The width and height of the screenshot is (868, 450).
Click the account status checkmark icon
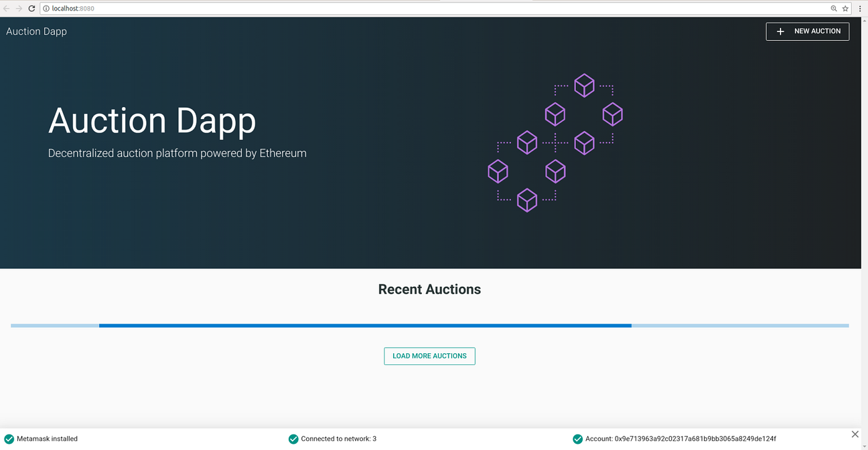(x=577, y=439)
